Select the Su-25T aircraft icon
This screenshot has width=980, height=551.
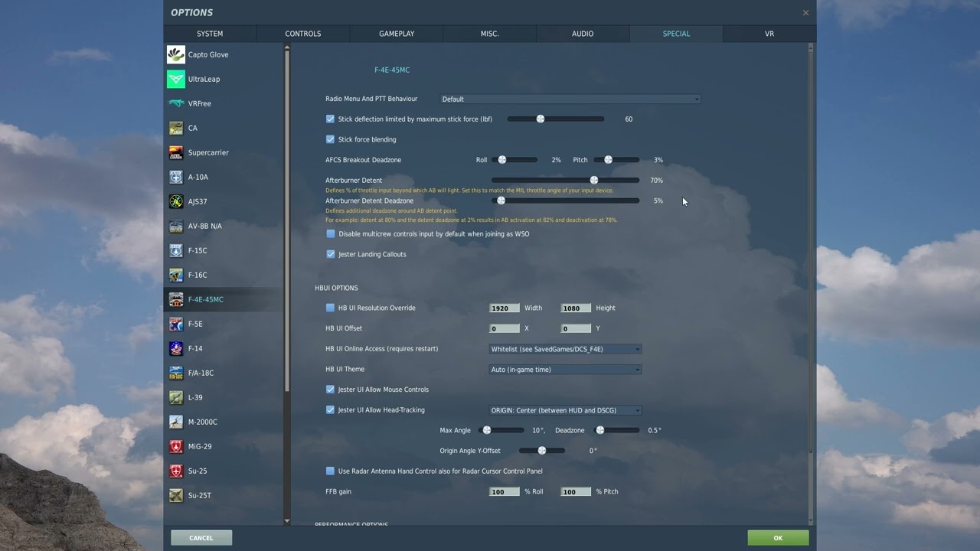point(176,495)
